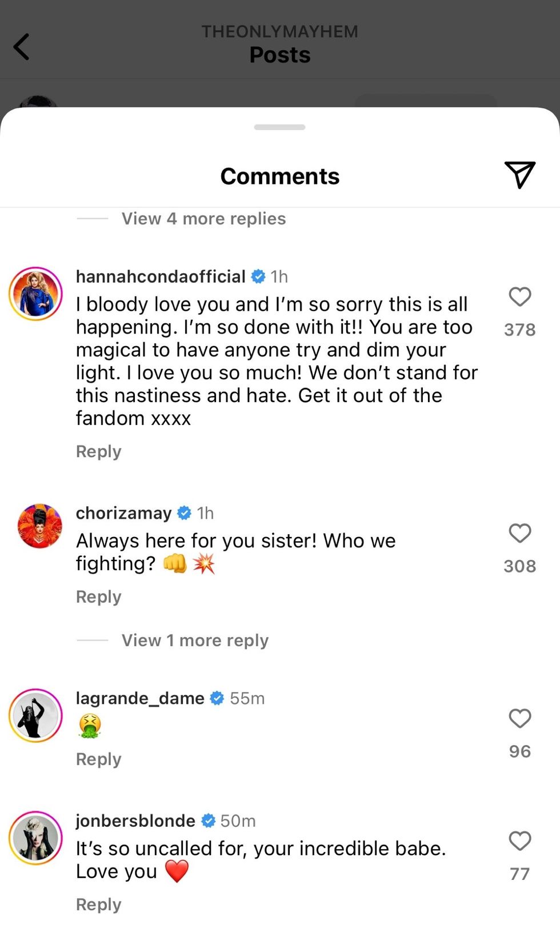Reply to jonbersblonde's comment
The height and width of the screenshot is (933, 560).
98,904
